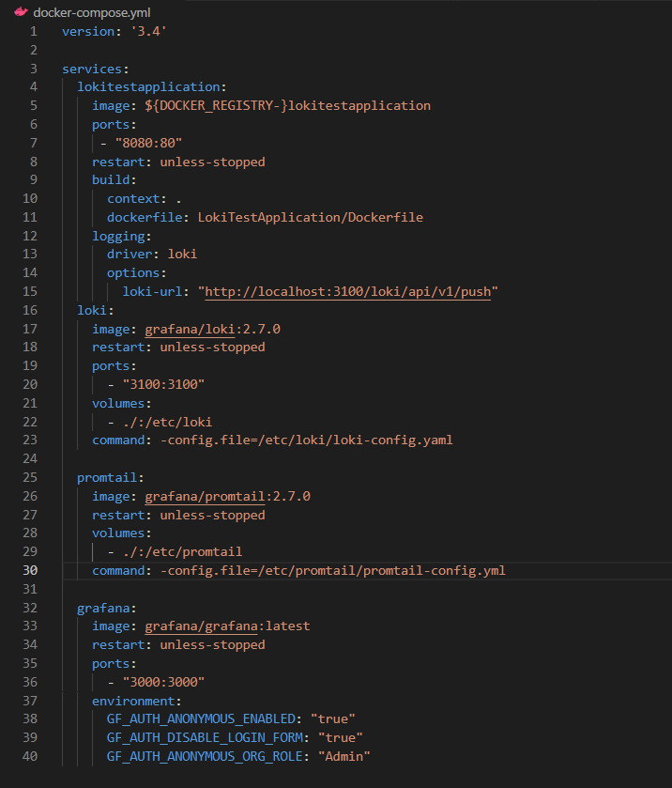
Task: Click the 'context:' key on line 10
Action: 137,199
